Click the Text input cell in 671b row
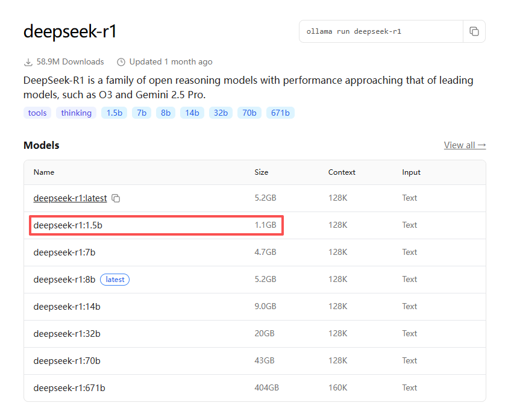Viewport: 511px width, 420px height. point(409,387)
